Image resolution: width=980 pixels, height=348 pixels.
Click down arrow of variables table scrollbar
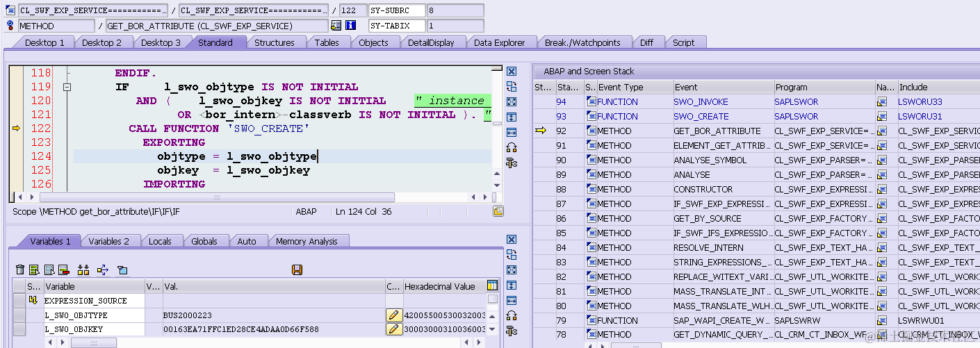[x=493, y=329]
